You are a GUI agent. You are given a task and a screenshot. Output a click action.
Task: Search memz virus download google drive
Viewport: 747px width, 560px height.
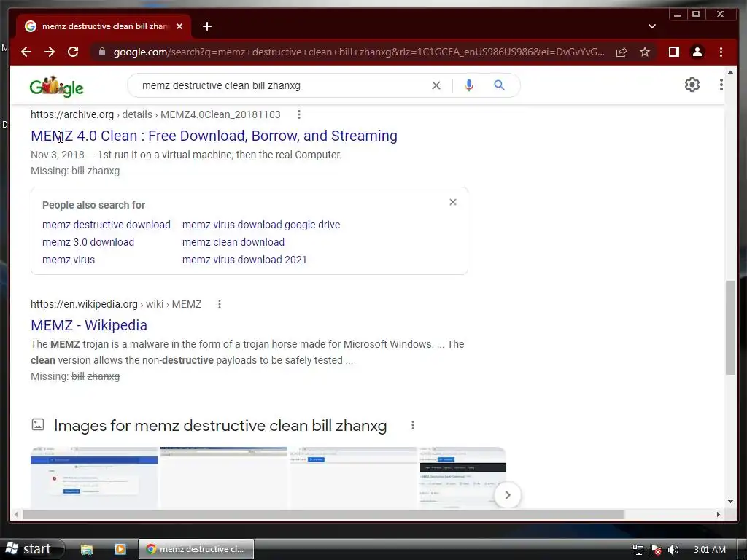click(x=261, y=225)
